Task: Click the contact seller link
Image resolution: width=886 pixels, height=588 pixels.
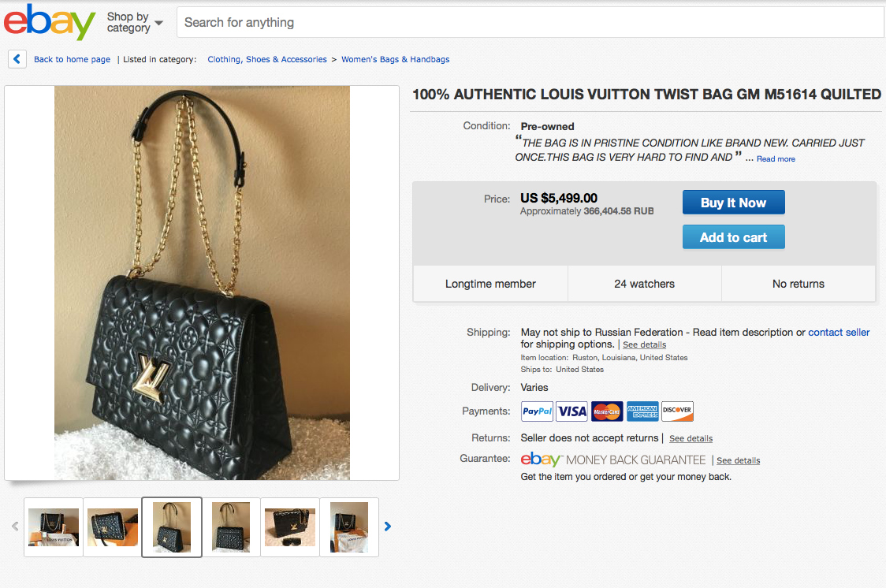Action: click(839, 333)
